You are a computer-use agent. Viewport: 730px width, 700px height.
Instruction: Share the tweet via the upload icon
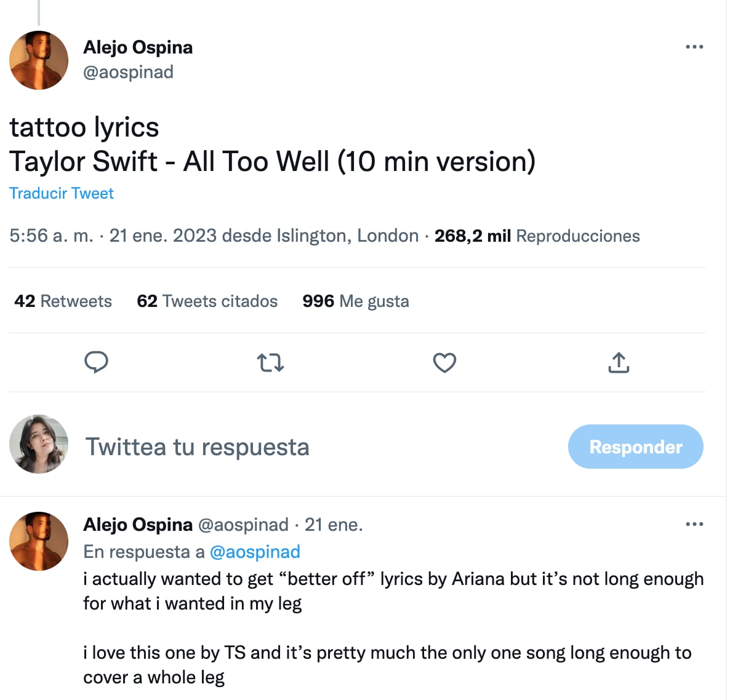pos(619,362)
